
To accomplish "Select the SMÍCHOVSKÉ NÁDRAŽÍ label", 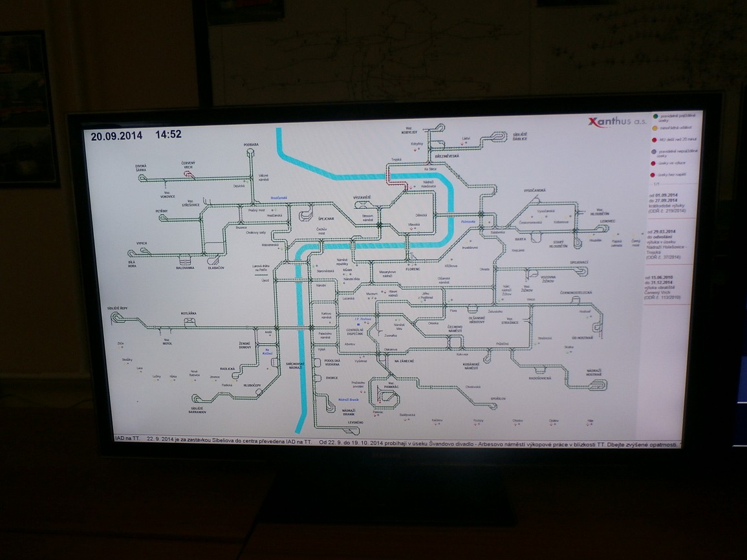I will coord(295,365).
